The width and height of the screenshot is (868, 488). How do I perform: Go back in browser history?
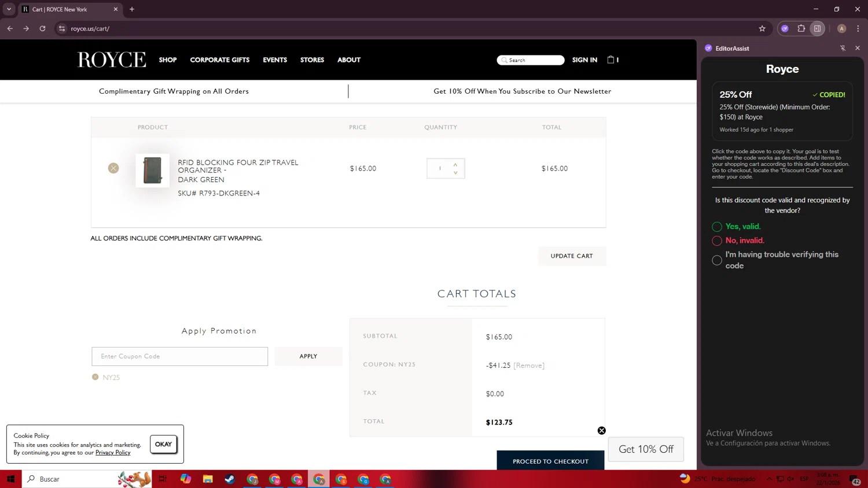click(x=10, y=28)
